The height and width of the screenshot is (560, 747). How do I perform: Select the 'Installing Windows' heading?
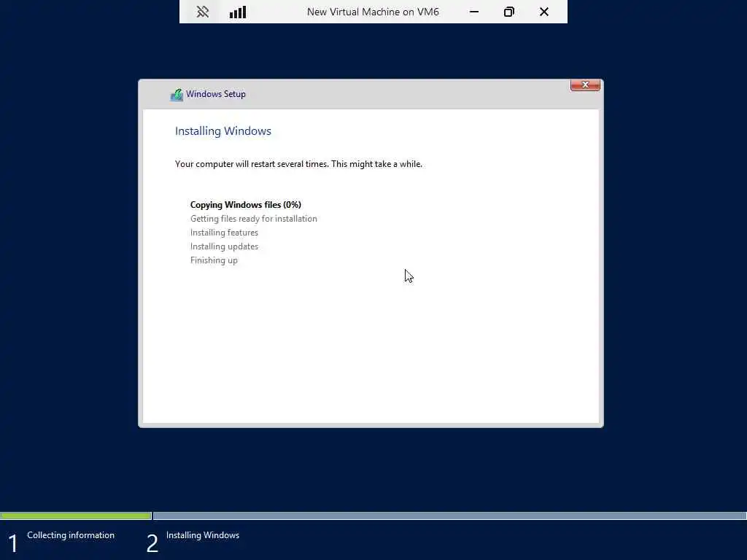point(223,131)
